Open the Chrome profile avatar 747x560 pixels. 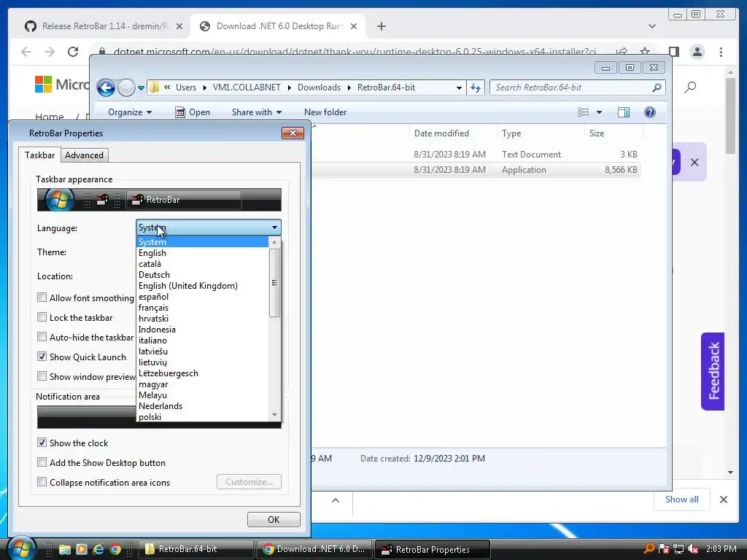pos(697,52)
